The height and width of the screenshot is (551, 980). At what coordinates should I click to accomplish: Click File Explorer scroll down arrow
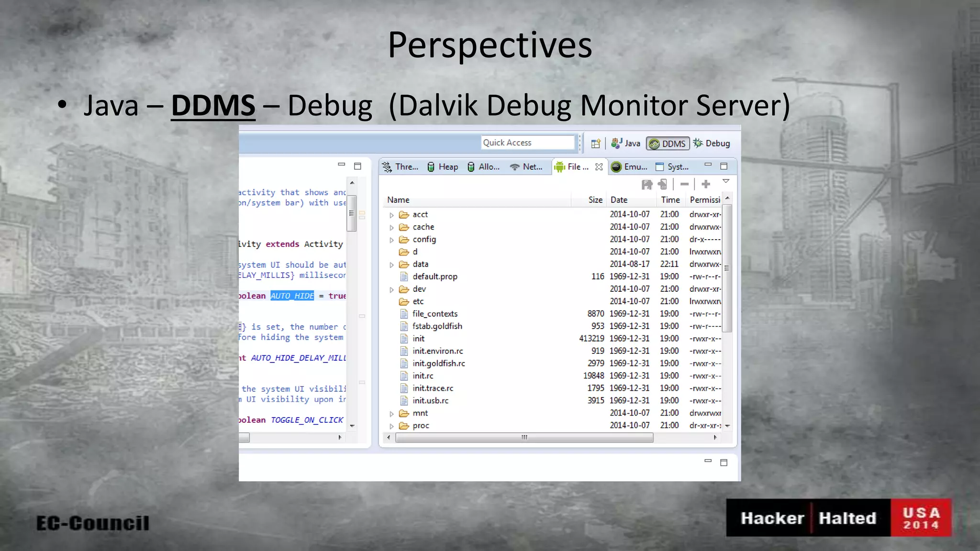click(x=727, y=426)
